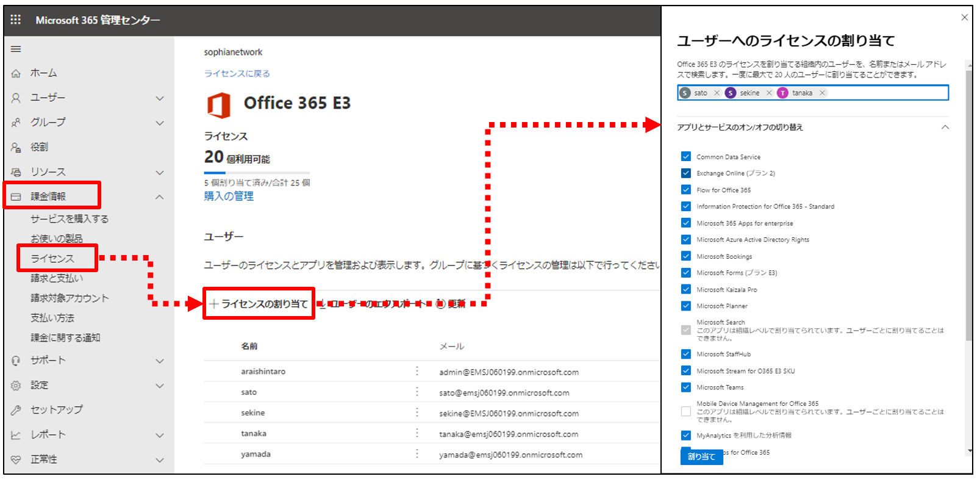This screenshot has width=980, height=479.
Task: Click the Office 365 E3 logo
Action: (219, 105)
